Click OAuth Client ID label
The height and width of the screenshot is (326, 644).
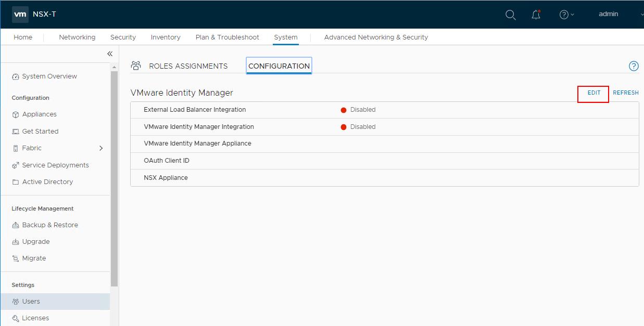click(167, 161)
